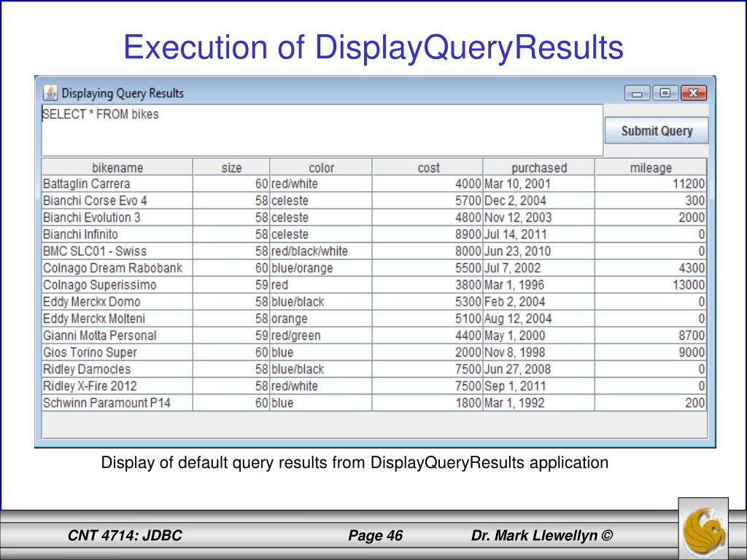The height and width of the screenshot is (560, 747).
Task: Click the Dr. Mark Llewellyn footer text
Action: pos(542,536)
